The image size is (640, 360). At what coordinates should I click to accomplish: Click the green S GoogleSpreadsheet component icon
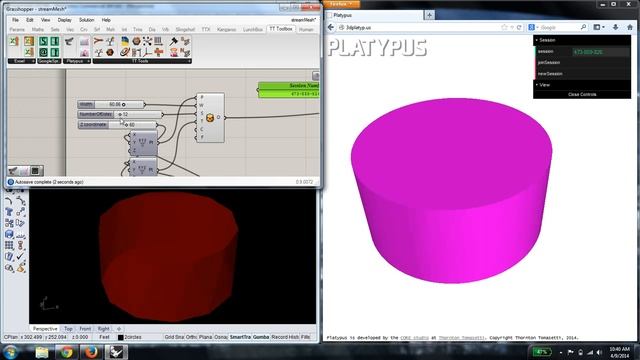[43, 41]
